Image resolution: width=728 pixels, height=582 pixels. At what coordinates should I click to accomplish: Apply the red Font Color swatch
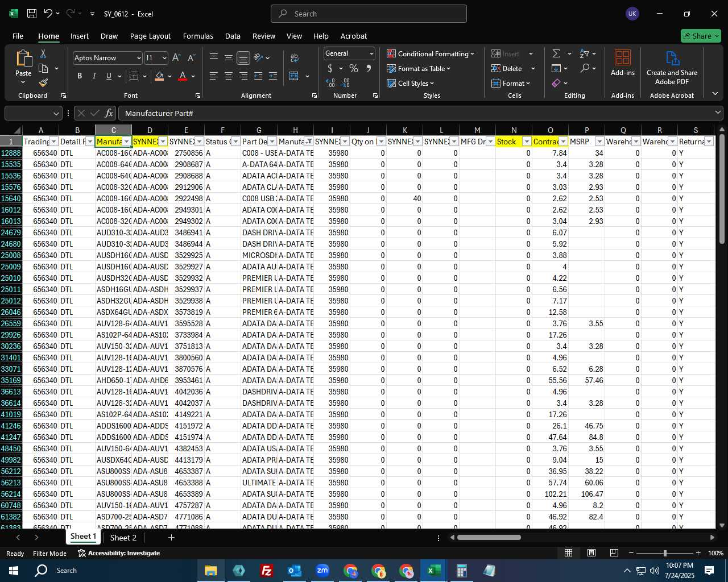(183, 76)
